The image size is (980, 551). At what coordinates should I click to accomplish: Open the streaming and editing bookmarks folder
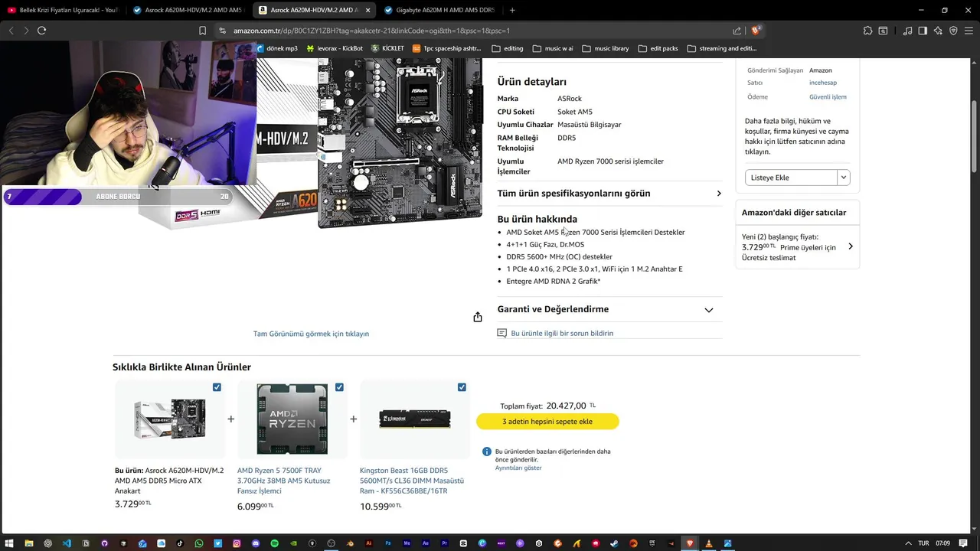tap(722, 48)
